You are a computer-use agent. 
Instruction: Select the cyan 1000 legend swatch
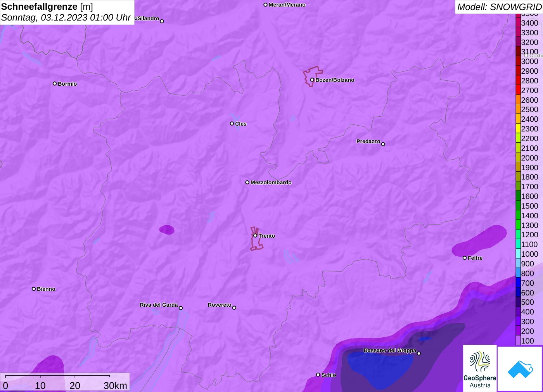(x=518, y=254)
